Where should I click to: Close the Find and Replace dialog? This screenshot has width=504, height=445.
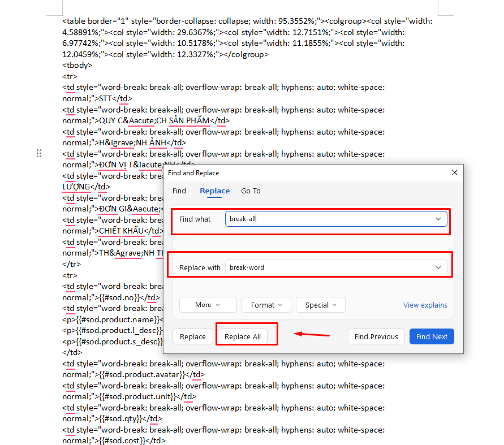454,173
